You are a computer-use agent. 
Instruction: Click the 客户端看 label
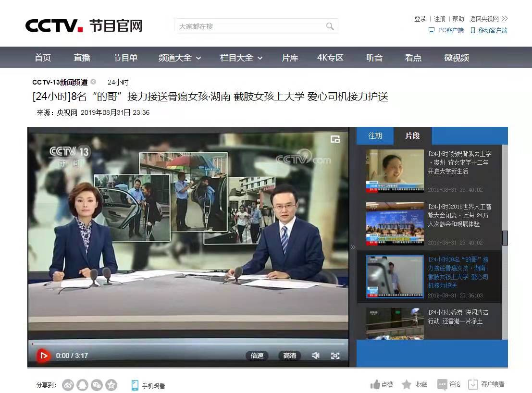[493, 384]
